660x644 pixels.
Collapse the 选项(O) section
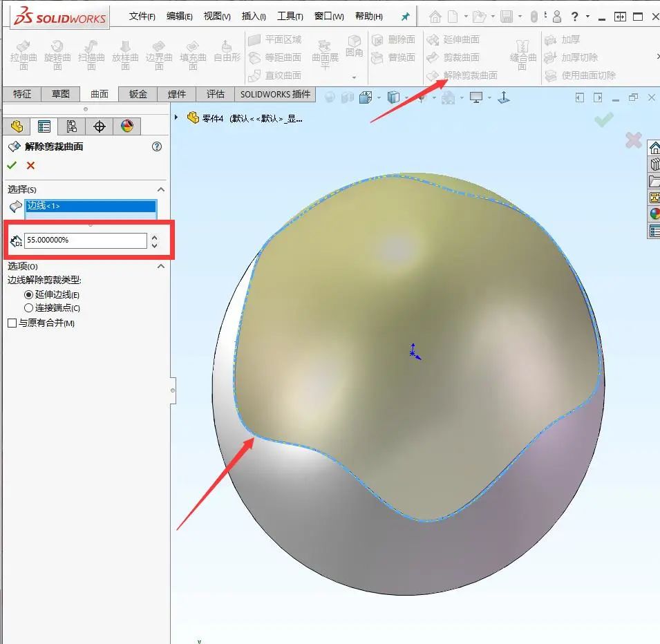coord(160,266)
